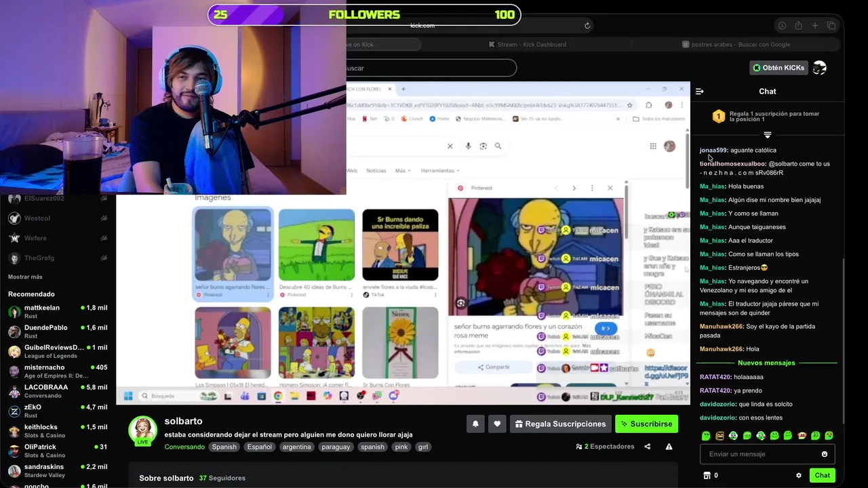The height and width of the screenshot is (488, 868).
Task: Click the green Chat send button
Action: tap(822, 476)
